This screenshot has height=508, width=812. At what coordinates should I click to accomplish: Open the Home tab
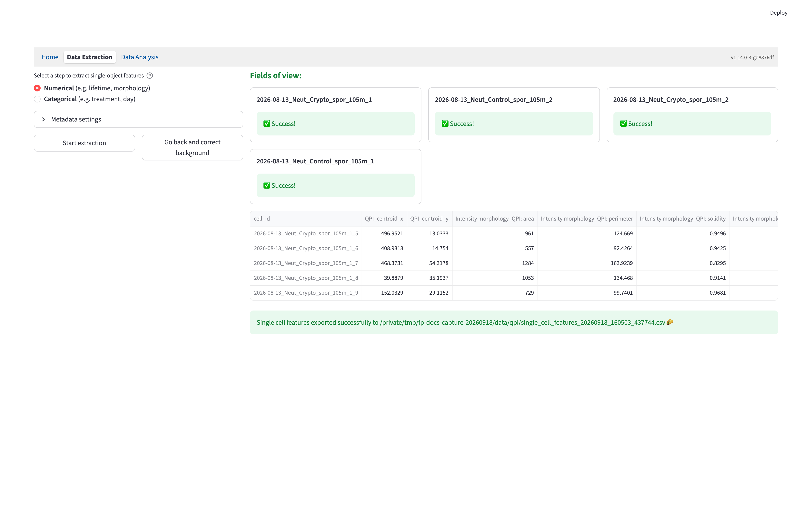click(x=50, y=57)
